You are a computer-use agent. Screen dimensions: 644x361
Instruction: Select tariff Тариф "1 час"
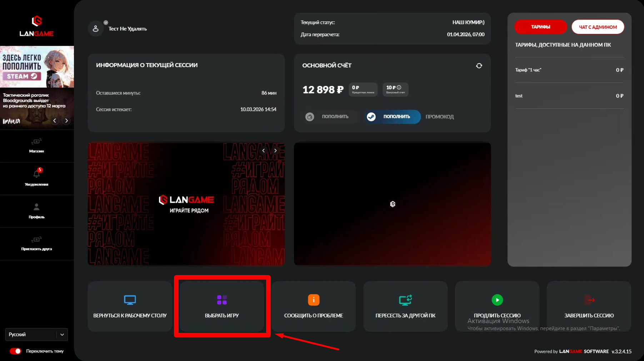(569, 70)
